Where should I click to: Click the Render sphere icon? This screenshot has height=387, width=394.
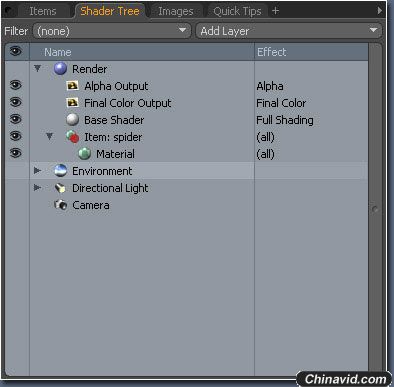(x=60, y=69)
